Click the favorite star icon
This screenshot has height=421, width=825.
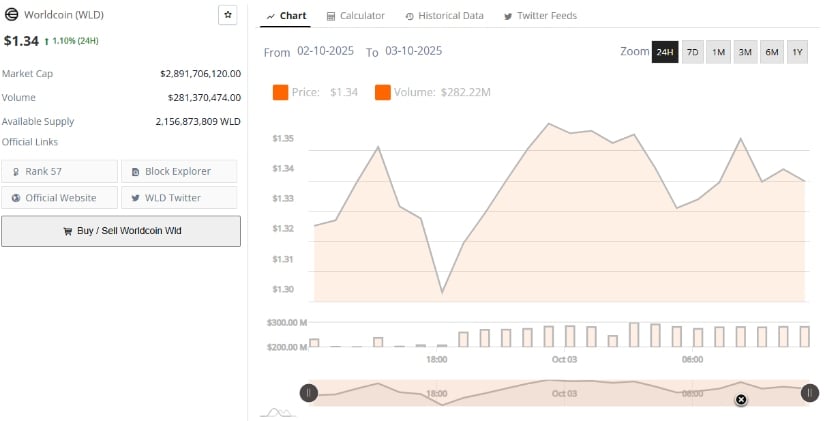click(228, 15)
